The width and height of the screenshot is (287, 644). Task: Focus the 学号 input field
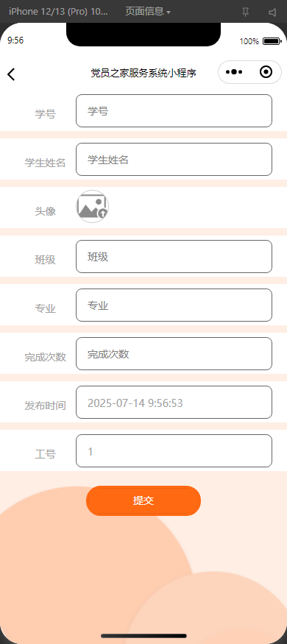174,111
